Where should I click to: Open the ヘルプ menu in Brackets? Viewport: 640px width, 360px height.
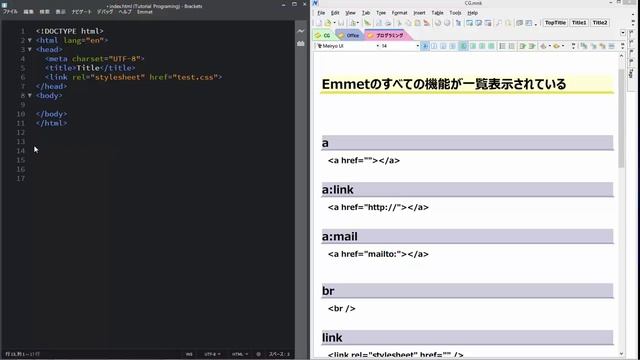coord(125,12)
